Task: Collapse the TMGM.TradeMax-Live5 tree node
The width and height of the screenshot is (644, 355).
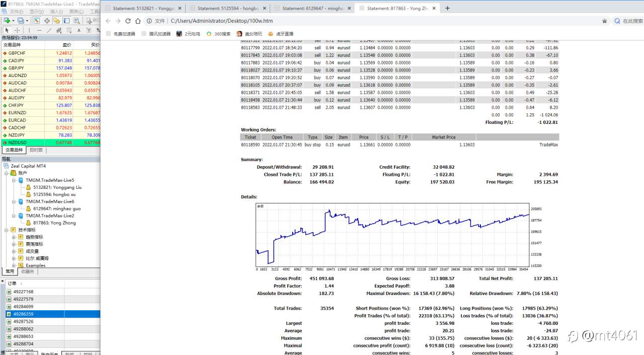Action: [x=14, y=180]
